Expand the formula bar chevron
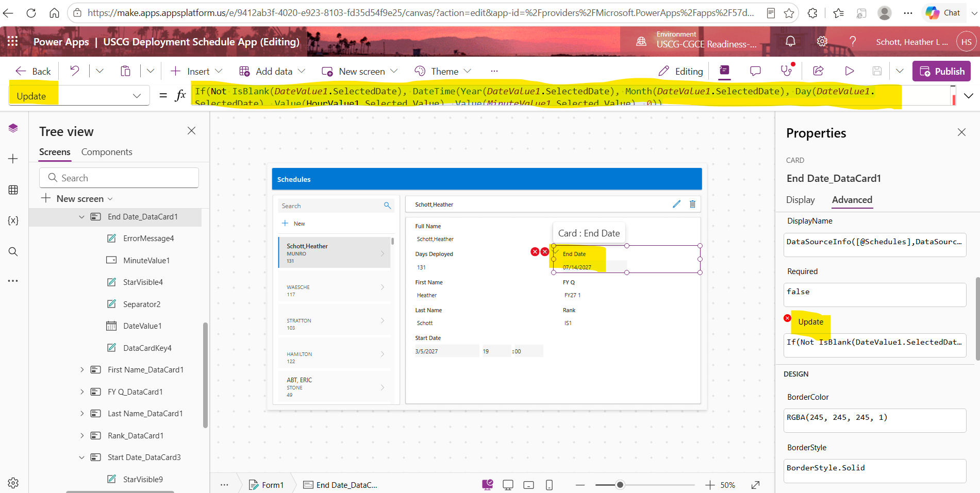This screenshot has height=493, width=980. click(x=969, y=96)
